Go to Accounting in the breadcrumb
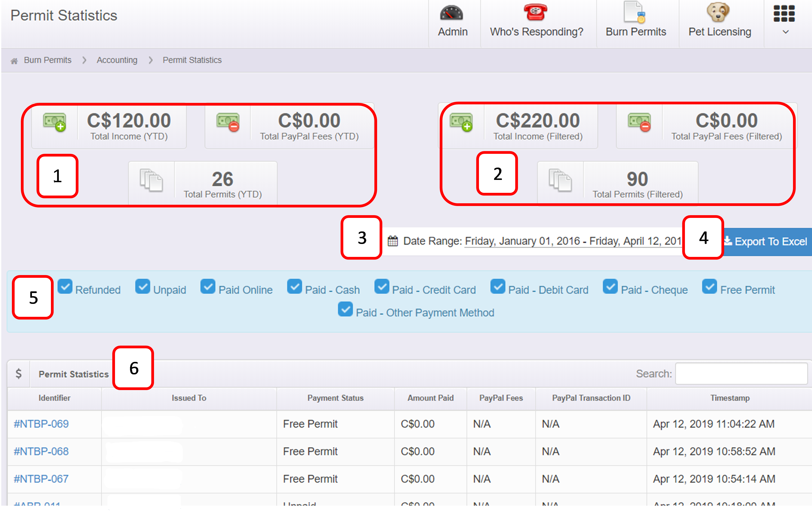 (117, 60)
